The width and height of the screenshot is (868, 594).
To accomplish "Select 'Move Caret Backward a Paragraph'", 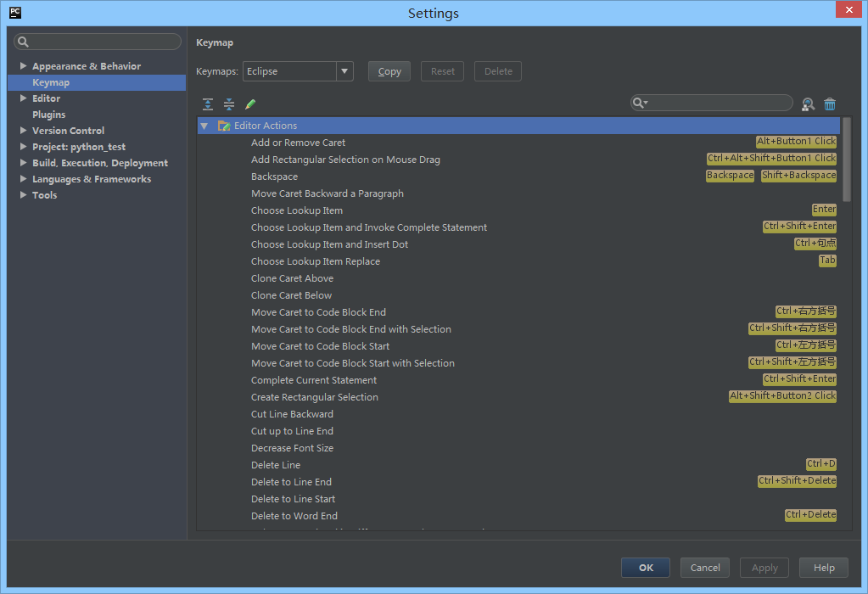I will [x=328, y=193].
